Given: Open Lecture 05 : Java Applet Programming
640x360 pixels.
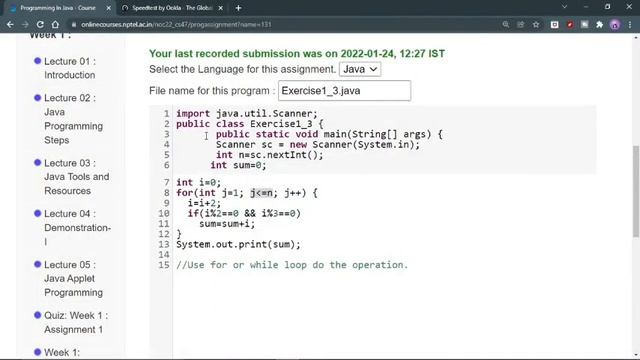Looking at the screenshot, I should (73, 278).
